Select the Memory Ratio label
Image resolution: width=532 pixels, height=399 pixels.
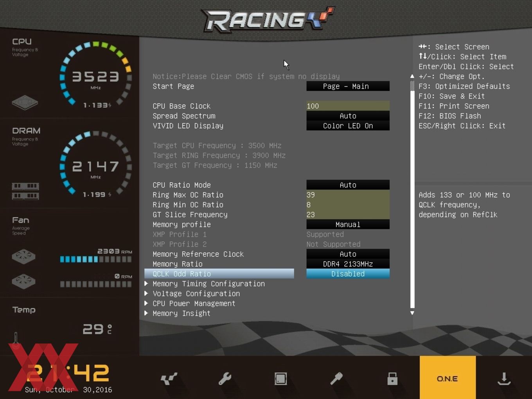[x=177, y=264]
